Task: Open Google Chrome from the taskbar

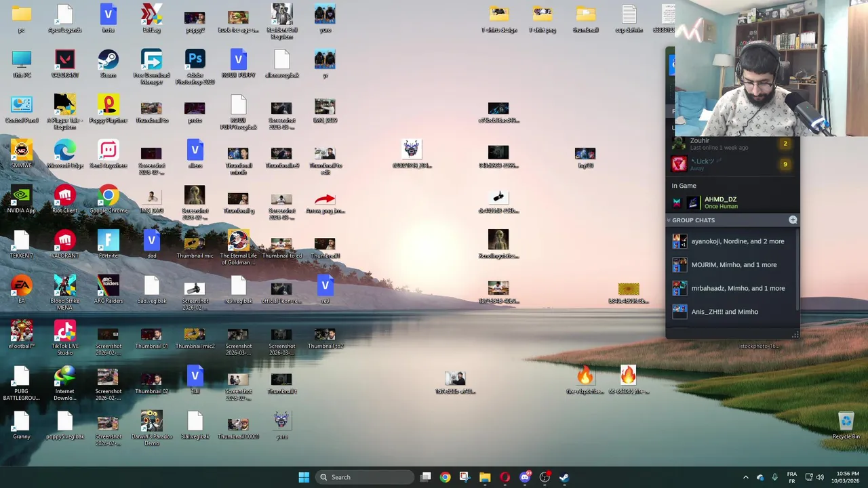Action: pyautogui.click(x=445, y=477)
